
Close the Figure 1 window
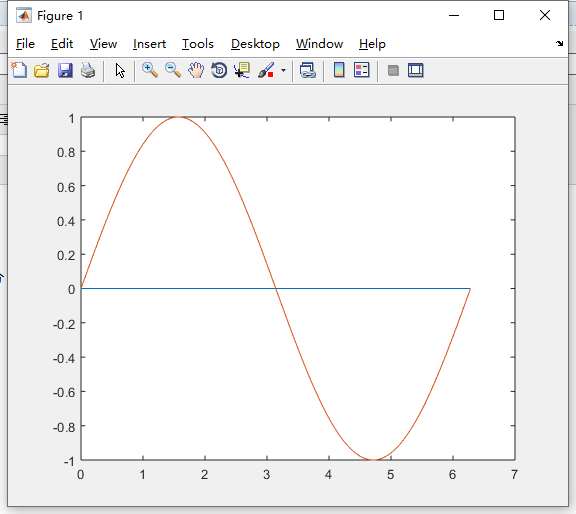tap(545, 15)
